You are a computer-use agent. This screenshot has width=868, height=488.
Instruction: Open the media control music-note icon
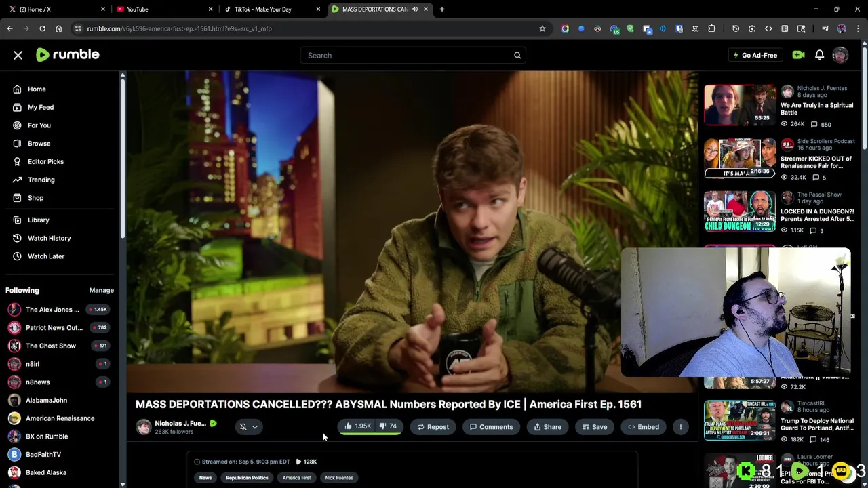click(825, 28)
